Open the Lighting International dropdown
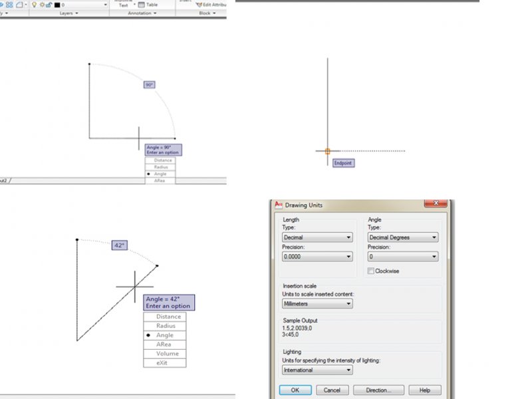 coord(317,370)
